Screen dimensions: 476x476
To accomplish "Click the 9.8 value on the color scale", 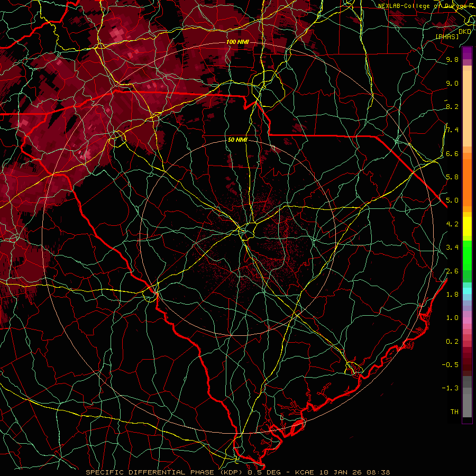I will pos(452,60).
